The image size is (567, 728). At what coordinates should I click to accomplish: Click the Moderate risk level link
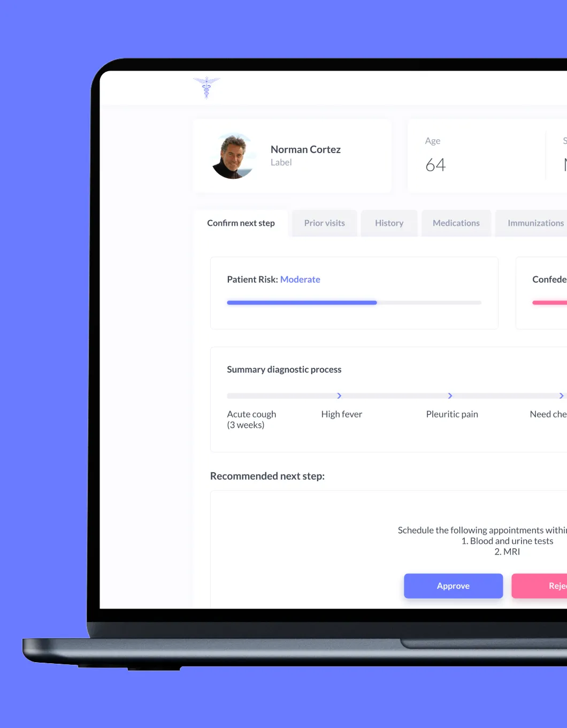(x=300, y=279)
